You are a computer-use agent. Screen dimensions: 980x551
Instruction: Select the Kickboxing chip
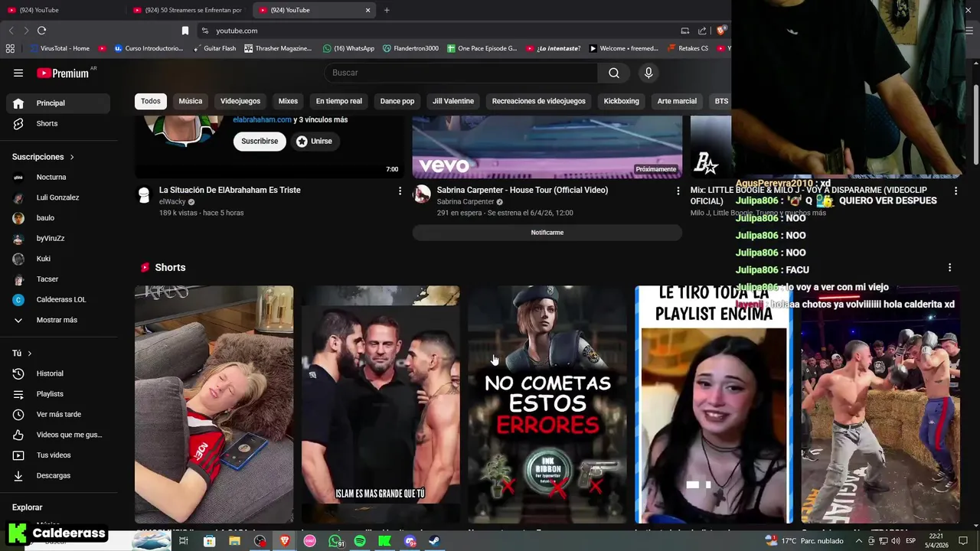click(621, 101)
